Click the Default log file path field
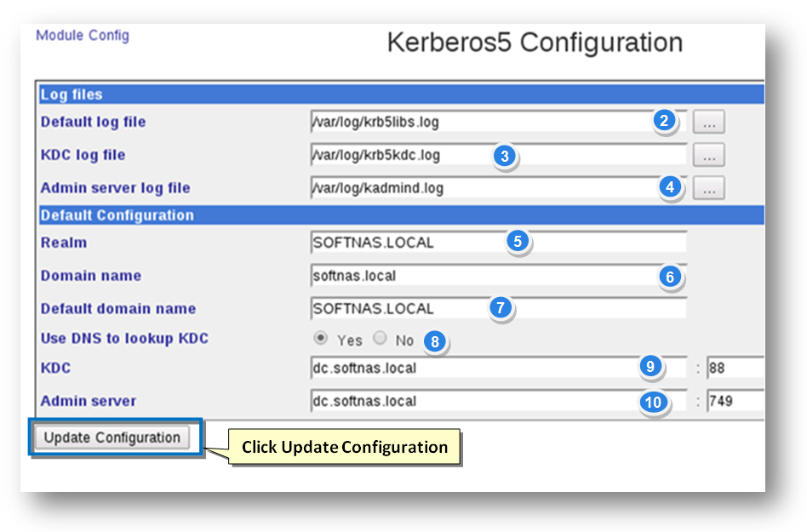 click(477, 122)
